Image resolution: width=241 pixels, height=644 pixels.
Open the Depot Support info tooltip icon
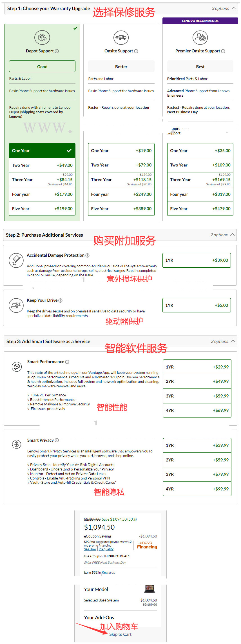point(57,51)
